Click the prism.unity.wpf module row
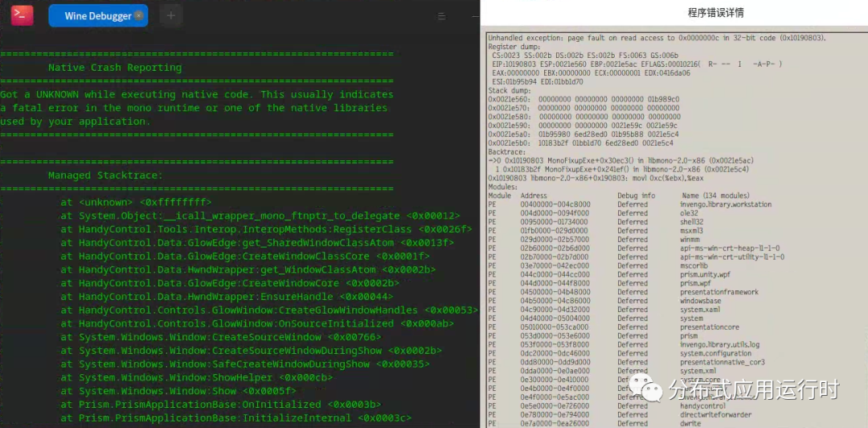This screenshot has width=868, height=428. 608,274
